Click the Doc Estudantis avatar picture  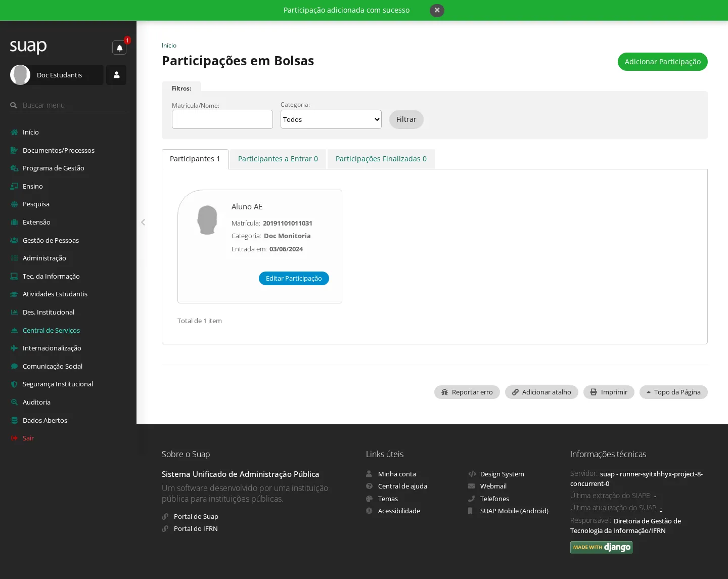click(20, 75)
